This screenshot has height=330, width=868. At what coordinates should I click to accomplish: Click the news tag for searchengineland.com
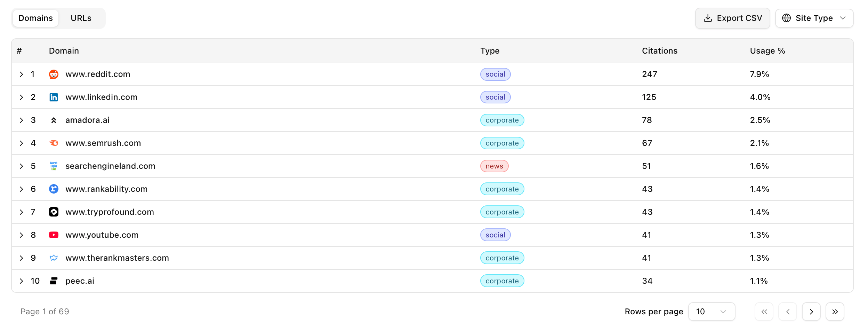[x=494, y=166]
